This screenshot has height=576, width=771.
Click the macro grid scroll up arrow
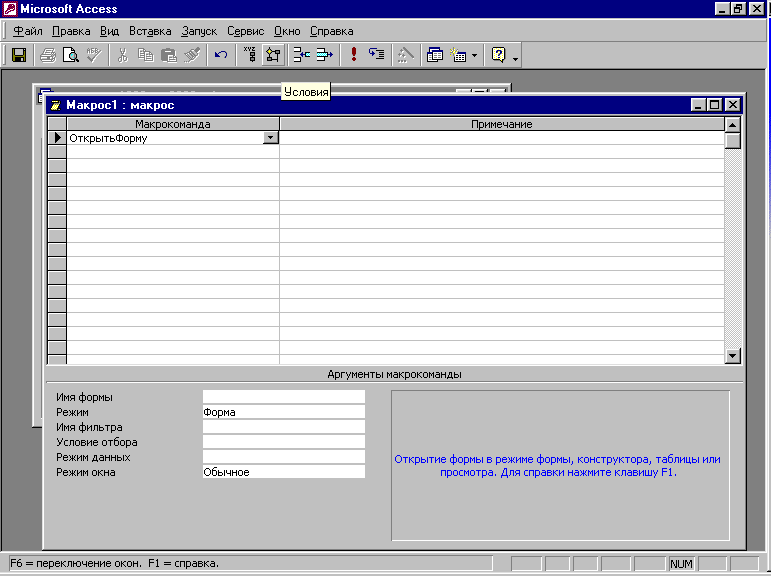733,125
